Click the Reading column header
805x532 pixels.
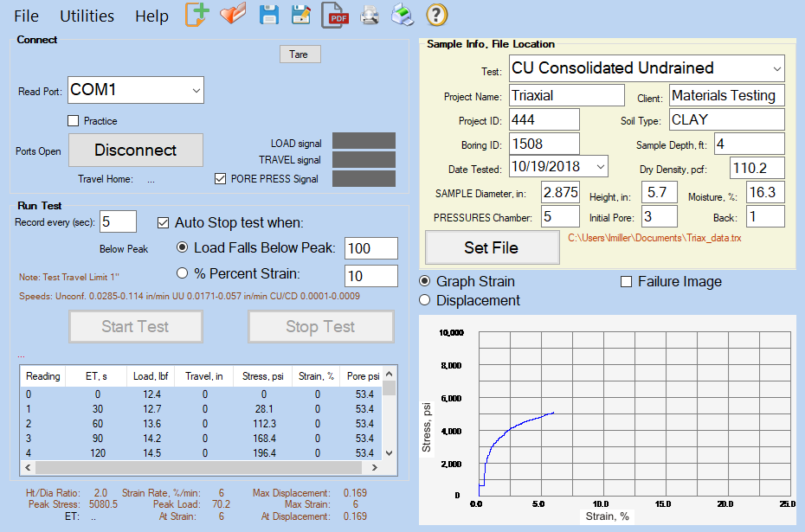click(43, 376)
